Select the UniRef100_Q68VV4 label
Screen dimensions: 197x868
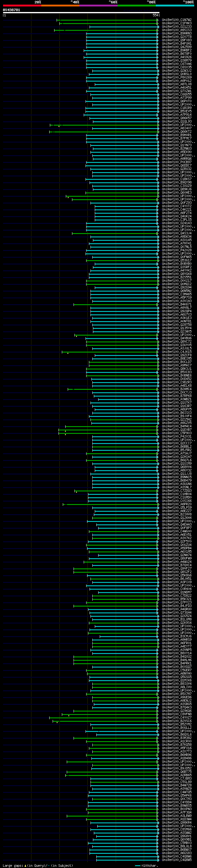176,467
